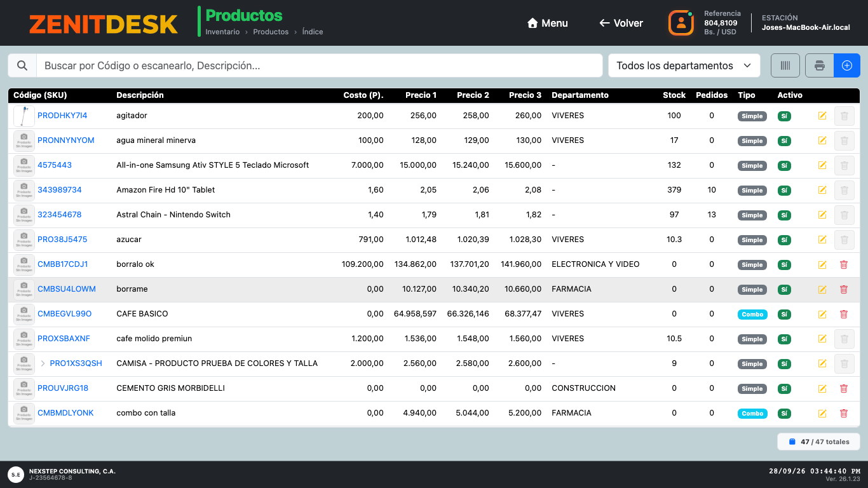Click edit icon for Amazon Fire Hd tablet
868x488 pixels.
(822, 190)
